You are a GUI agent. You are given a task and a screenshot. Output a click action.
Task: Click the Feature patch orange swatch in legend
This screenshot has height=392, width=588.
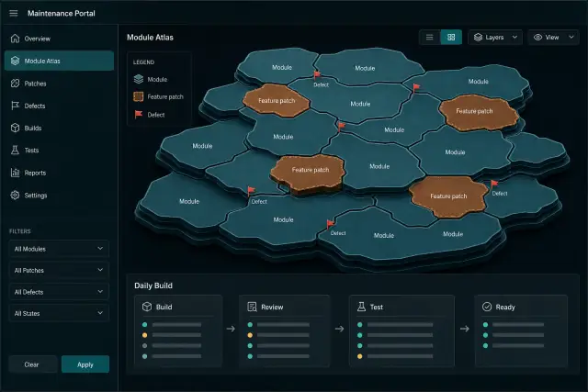[x=139, y=96]
